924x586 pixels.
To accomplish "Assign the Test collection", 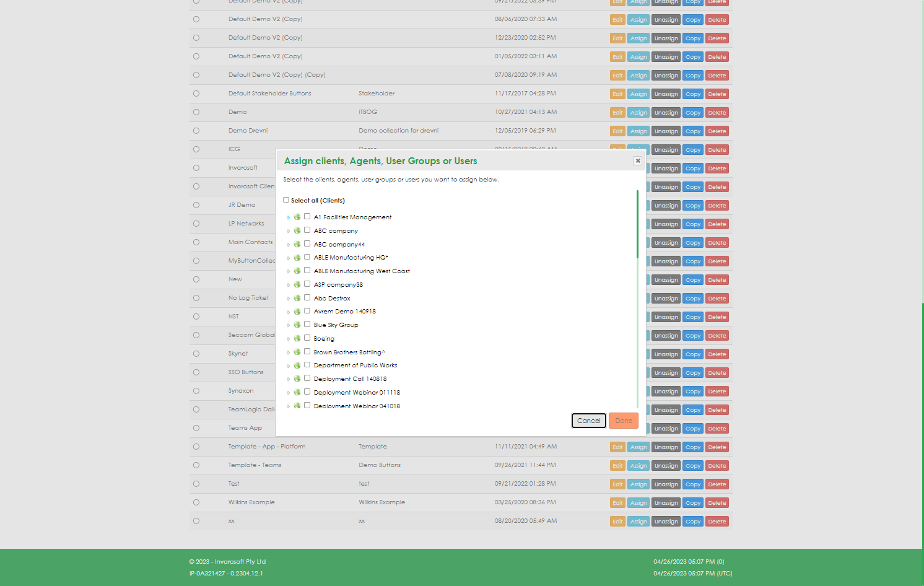I will point(639,484).
